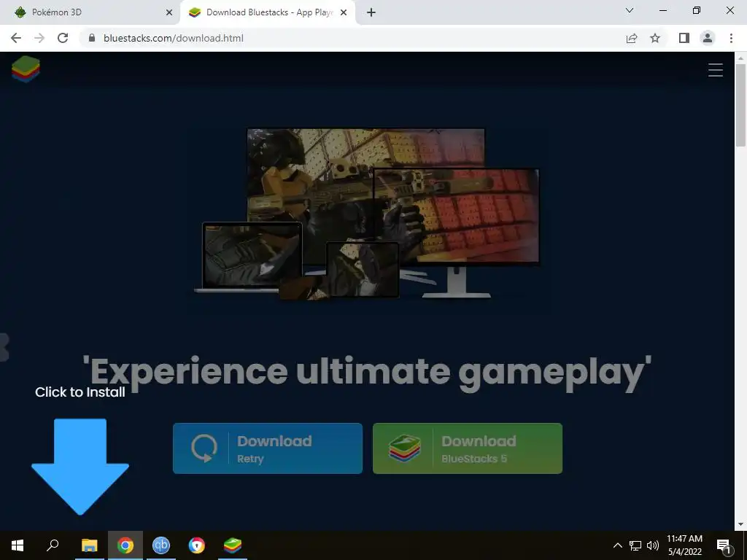Open Chrome profile avatar menu
Viewport: 747px width, 560px height.
coord(708,38)
